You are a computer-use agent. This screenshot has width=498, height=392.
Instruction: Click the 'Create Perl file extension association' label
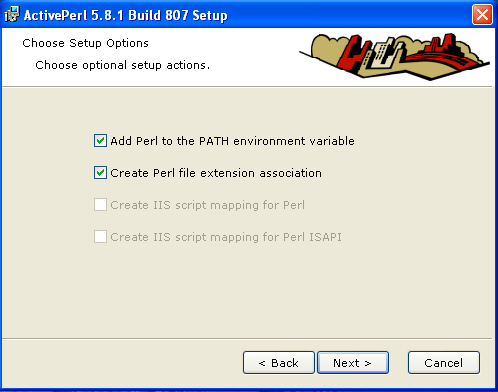216,173
